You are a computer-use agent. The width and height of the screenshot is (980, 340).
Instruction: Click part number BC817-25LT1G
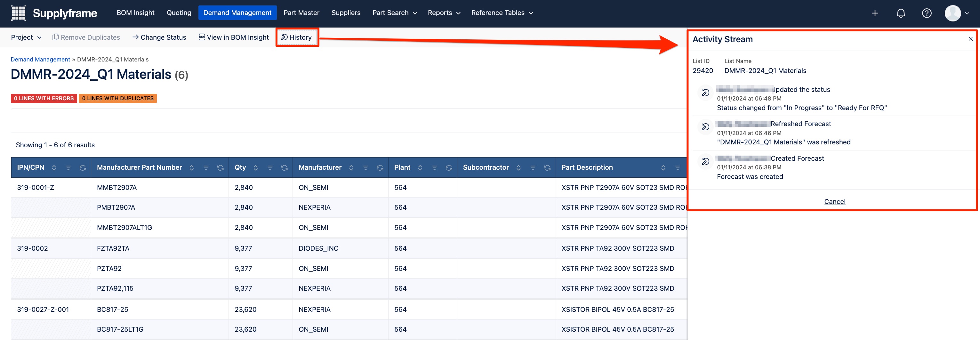[x=120, y=329]
